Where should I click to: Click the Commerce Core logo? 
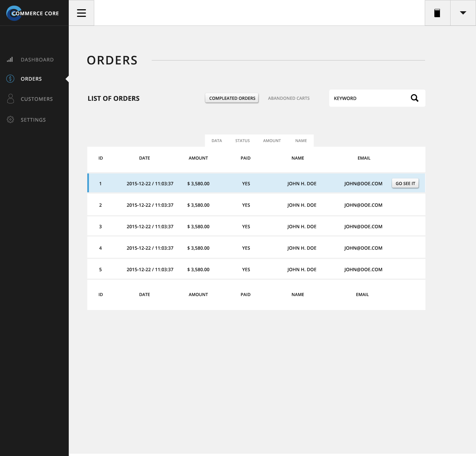coord(32,13)
